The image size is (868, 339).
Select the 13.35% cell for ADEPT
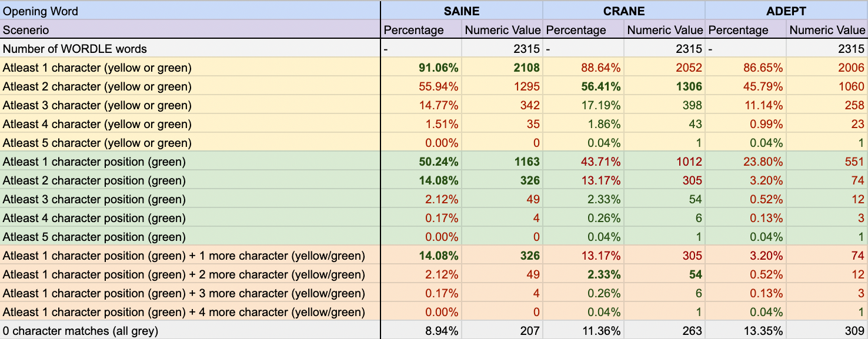(x=764, y=331)
